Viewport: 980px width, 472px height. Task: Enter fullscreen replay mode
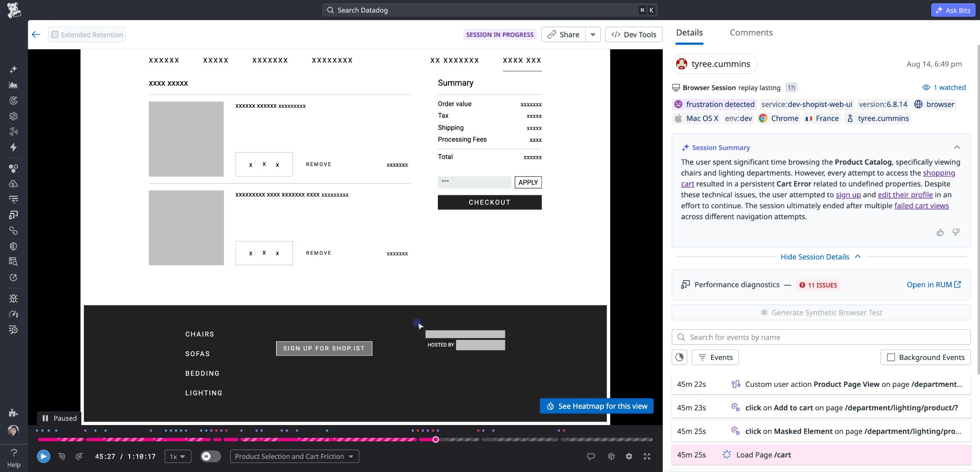pos(647,456)
